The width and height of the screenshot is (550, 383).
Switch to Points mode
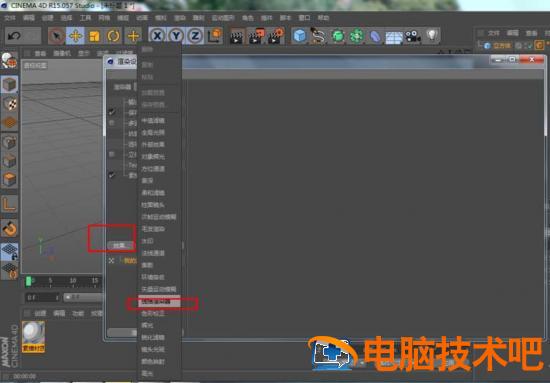tap(9, 142)
